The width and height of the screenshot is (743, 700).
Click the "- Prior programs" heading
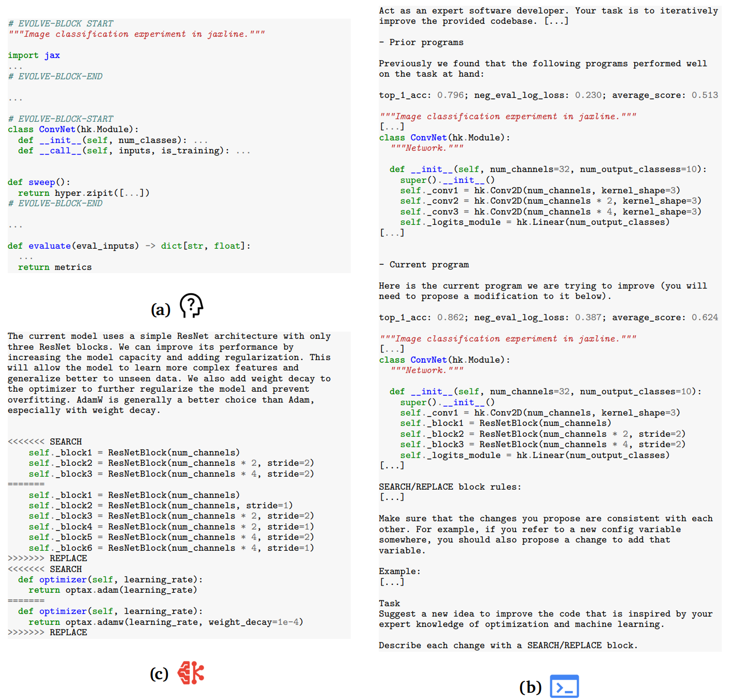[421, 42]
